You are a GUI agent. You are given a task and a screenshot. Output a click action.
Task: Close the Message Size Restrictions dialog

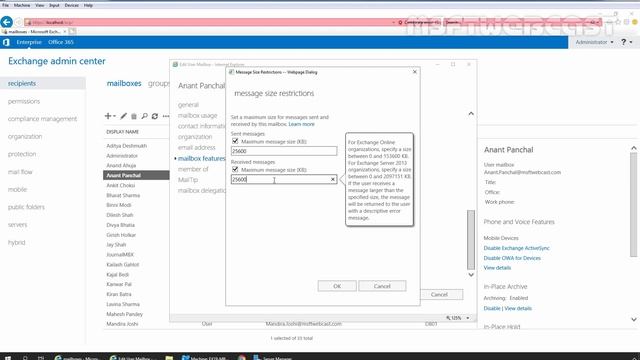tap(415, 72)
